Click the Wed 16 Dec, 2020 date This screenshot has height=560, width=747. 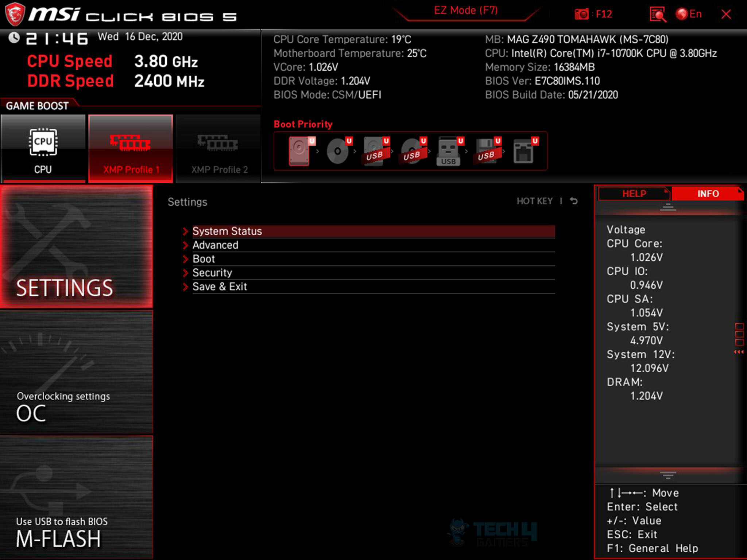coord(140,36)
